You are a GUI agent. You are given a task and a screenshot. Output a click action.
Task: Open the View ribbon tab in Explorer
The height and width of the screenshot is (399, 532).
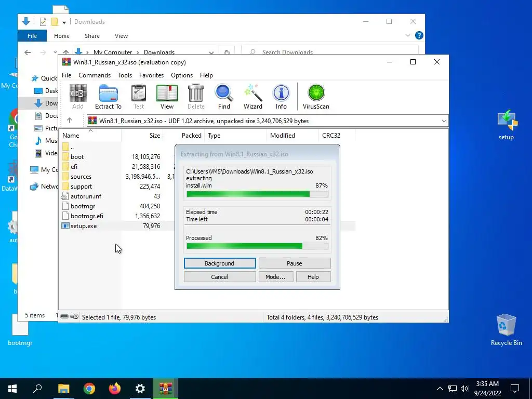(121, 36)
